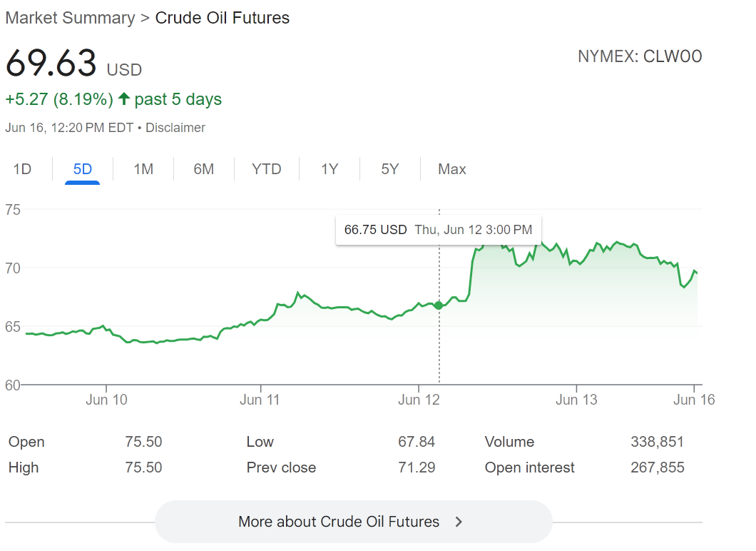The height and width of the screenshot is (551, 756).
Task: Select the 5D time range tab
Action: tap(83, 169)
